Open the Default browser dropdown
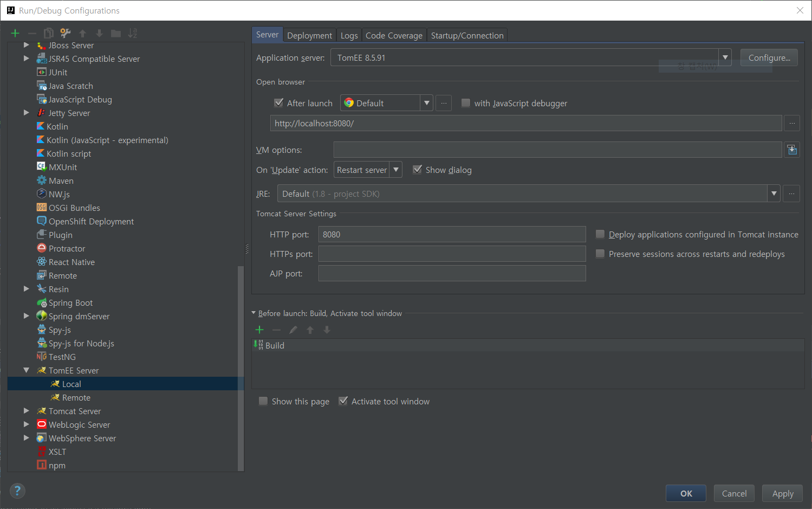This screenshot has width=812, height=509. coord(427,103)
